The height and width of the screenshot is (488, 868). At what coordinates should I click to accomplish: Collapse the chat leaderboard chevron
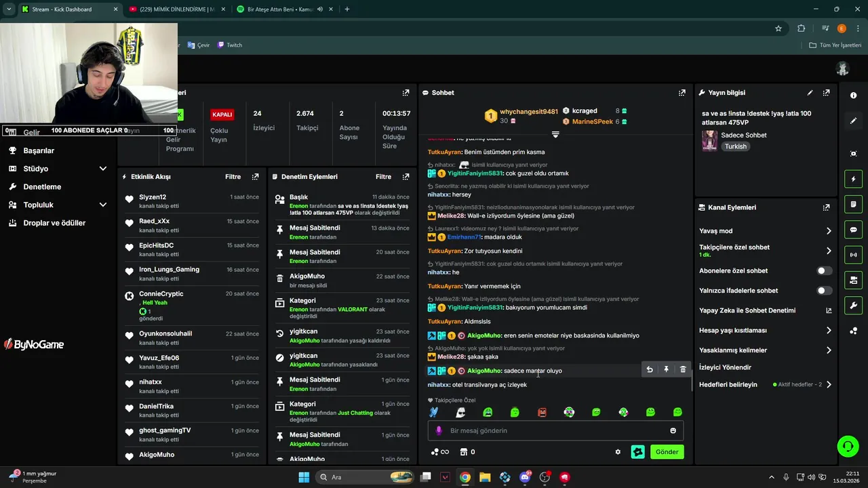pyautogui.click(x=555, y=135)
